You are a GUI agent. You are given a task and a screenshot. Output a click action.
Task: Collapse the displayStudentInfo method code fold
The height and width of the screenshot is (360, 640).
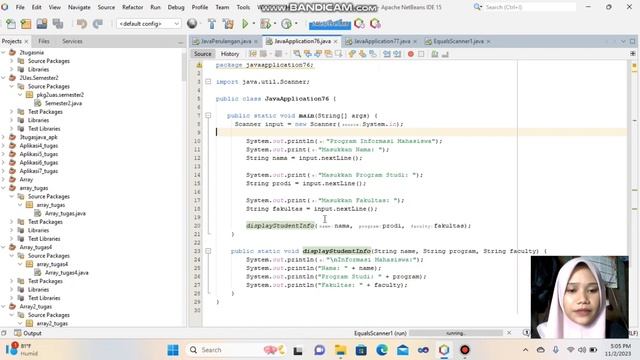208,251
